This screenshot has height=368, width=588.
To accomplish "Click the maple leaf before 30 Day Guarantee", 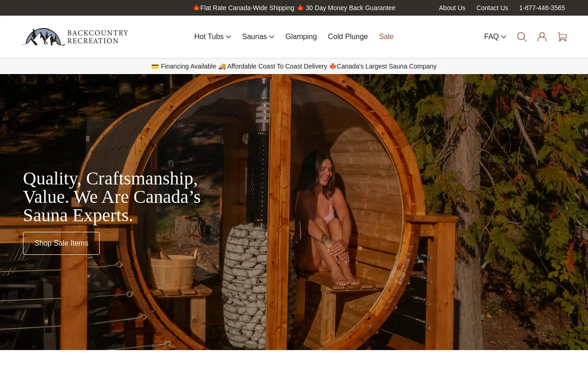I will 300,8.
